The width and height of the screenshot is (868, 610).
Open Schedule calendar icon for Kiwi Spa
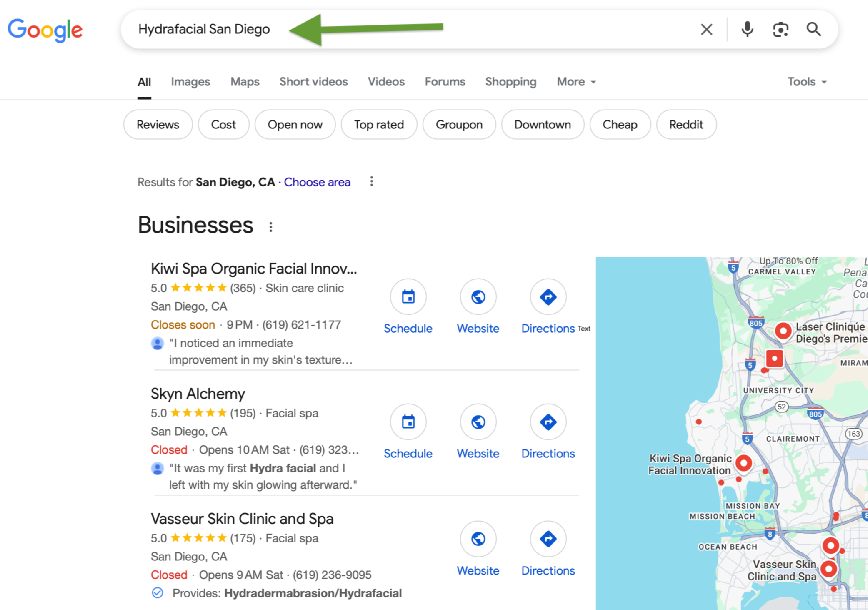[408, 297]
